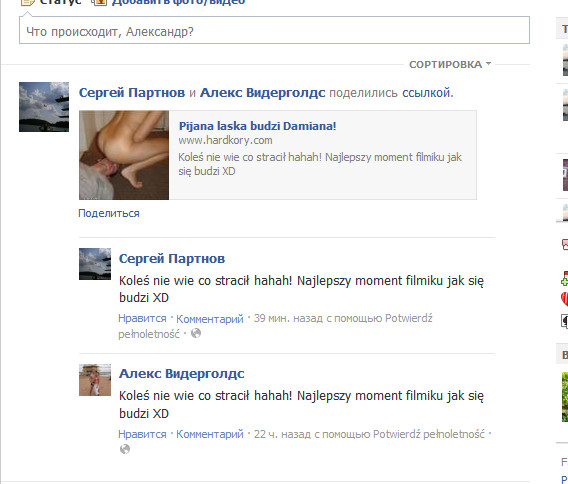The height and width of the screenshot is (484, 568).
Task: Focus the 'Что происходит, Александр?' status field
Action: (274, 30)
